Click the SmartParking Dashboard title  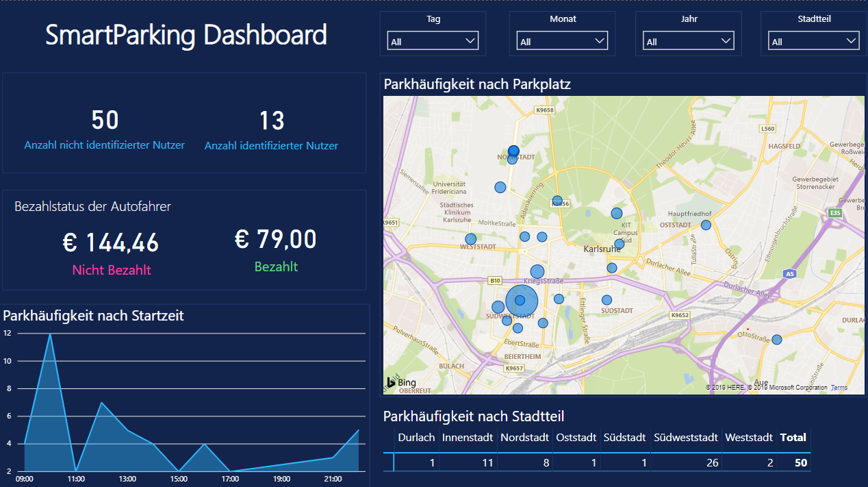(x=186, y=35)
